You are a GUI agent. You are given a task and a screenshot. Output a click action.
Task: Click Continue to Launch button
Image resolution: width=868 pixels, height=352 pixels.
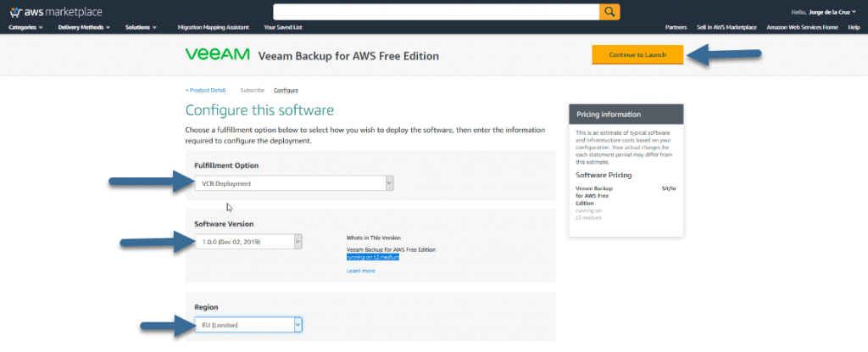[637, 55]
